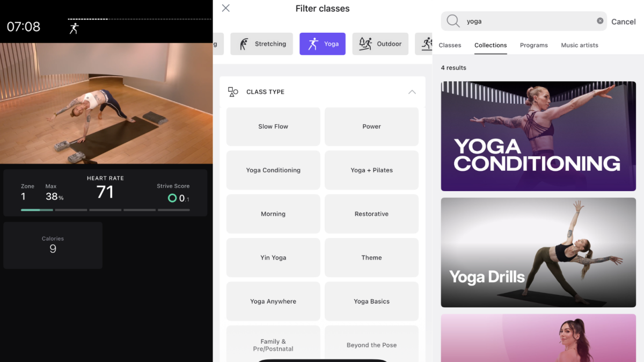Screen dimensions: 644x362
Task: Click the stretching figure icon
Action: (244, 44)
